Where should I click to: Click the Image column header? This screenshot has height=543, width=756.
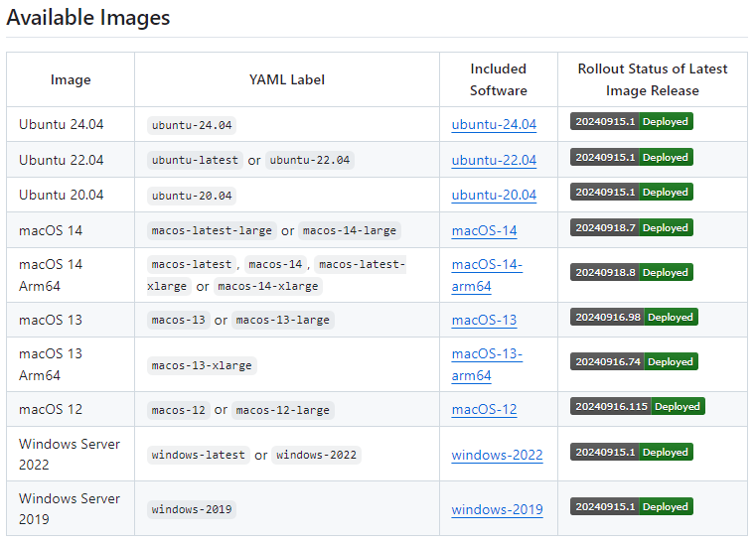71,79
